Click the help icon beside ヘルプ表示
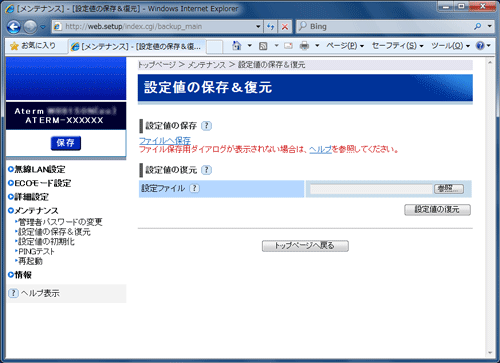Image resolution: width=500 pixels, height=363 pixels. click(x=13, y=293)
